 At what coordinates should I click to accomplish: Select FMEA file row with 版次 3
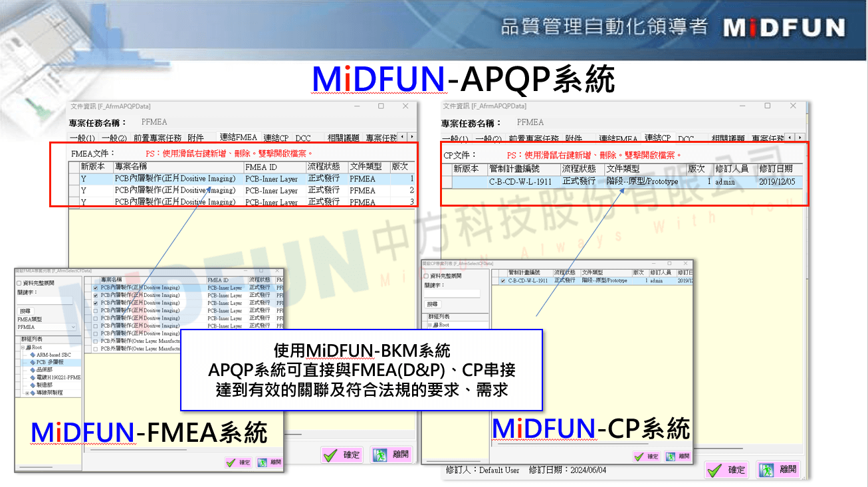(x=243, y=202)
